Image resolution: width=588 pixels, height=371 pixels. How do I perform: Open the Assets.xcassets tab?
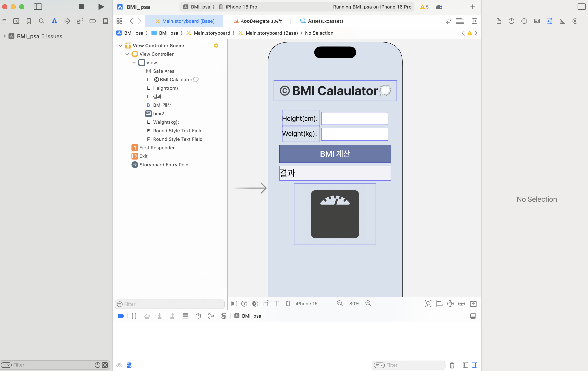(x=325, y=21)
